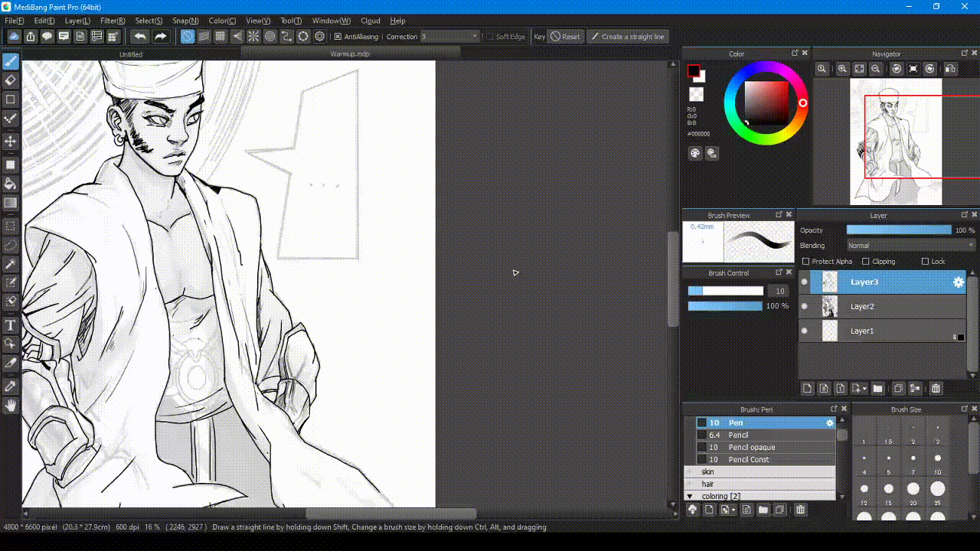Zoom in using the Navigator panel
Screen dimensions: 980x551
[x=842, y=69]
